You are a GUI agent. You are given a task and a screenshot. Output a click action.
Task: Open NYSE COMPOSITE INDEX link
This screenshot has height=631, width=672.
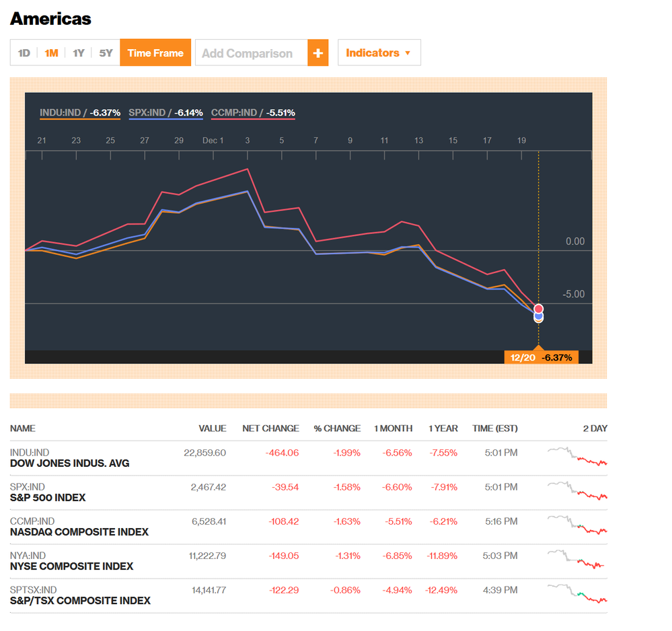71,566
